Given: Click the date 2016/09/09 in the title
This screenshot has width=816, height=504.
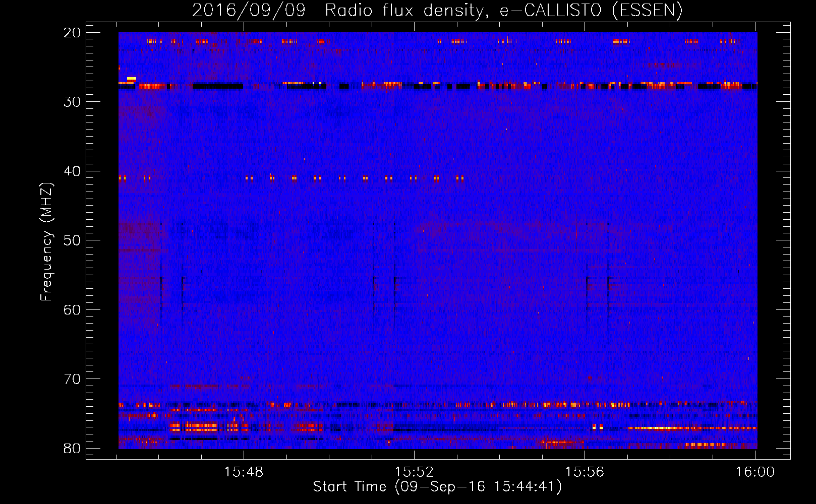Looking at the screenshot, I should pyautogui.click(x=249, y=11).
